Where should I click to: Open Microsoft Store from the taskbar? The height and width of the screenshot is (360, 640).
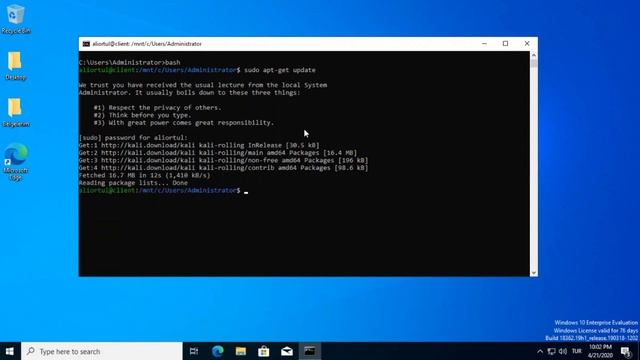[x=264, y=351]
